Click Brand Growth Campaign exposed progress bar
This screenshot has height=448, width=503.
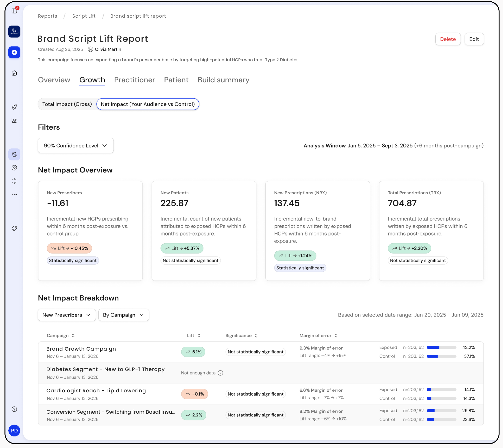coord(442,347)
